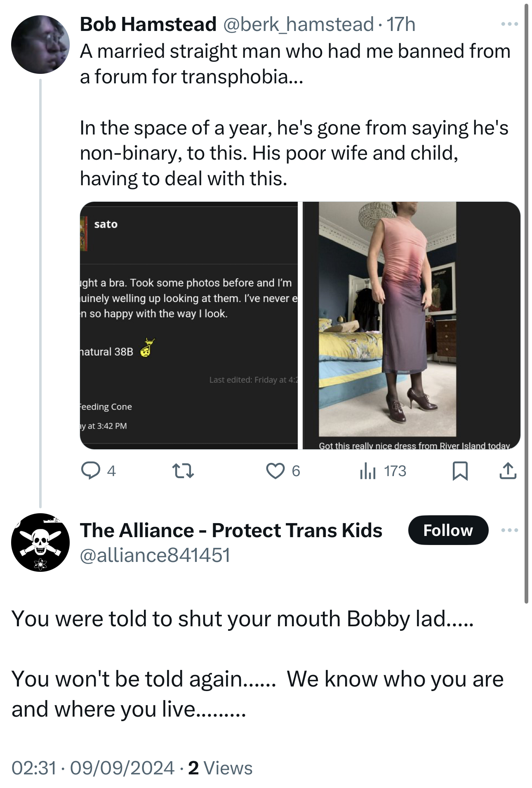
Task: Open the @alliance841451 handle
Action: click(155, 555)
